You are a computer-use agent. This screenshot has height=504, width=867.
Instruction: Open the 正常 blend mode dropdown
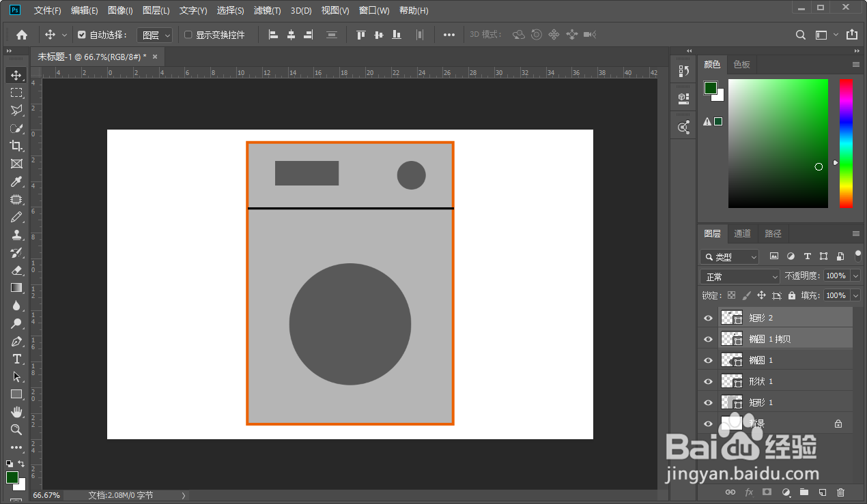pos(740,277)
